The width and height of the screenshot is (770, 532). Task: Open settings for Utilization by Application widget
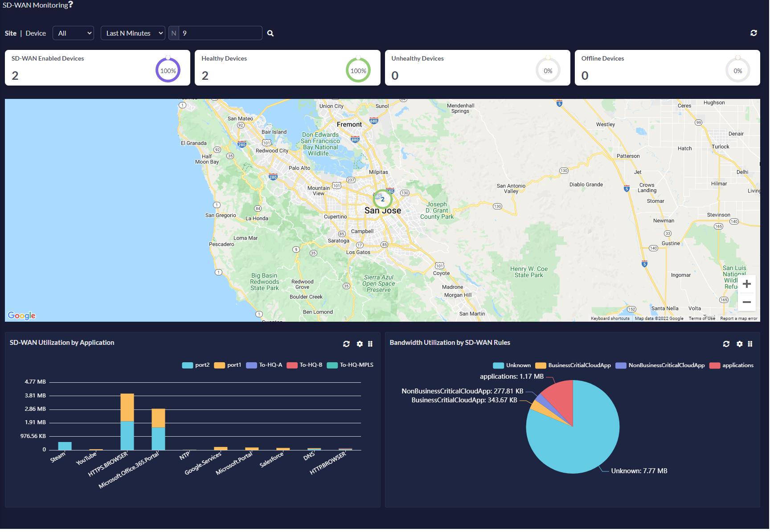360,344
